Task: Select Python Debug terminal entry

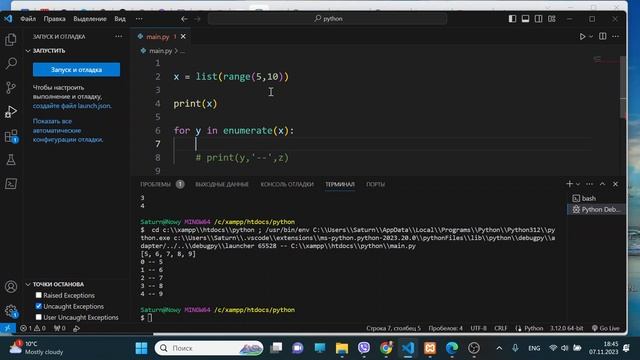Action: pos(596,209)
